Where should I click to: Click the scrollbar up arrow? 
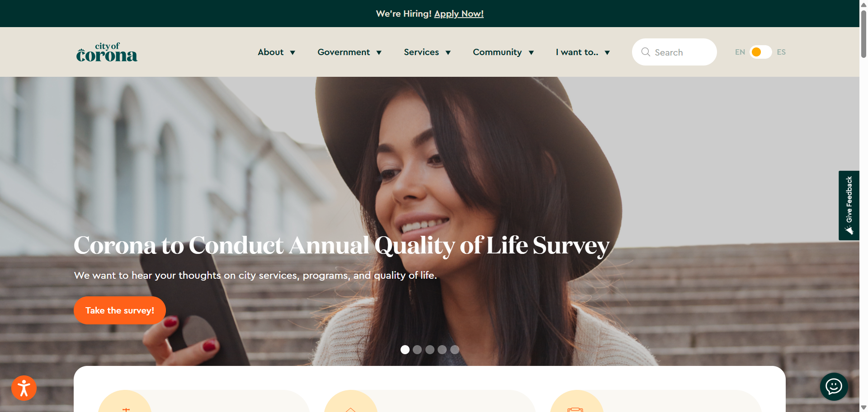pos(863,4)
